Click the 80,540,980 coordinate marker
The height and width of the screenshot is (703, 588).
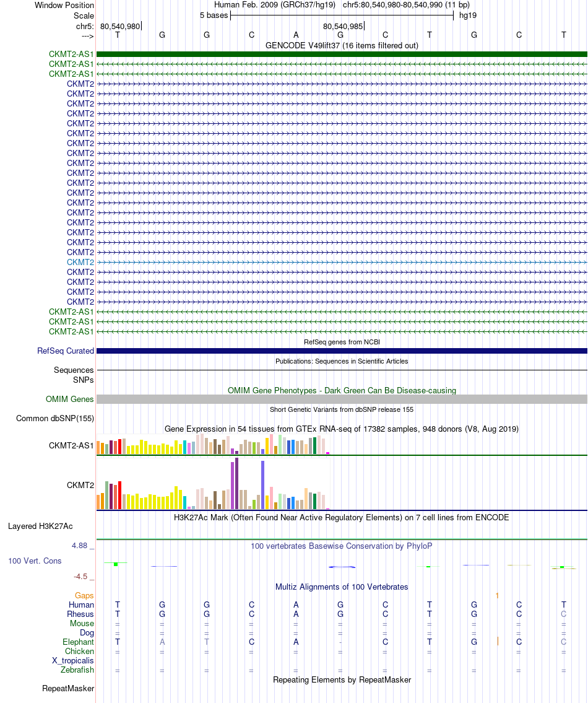click(120, 27)
